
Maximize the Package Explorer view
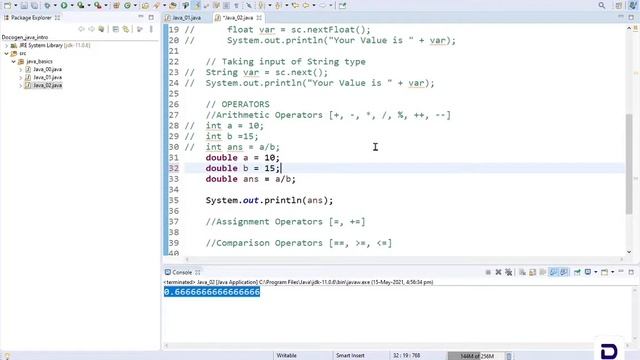coord(151,17)
